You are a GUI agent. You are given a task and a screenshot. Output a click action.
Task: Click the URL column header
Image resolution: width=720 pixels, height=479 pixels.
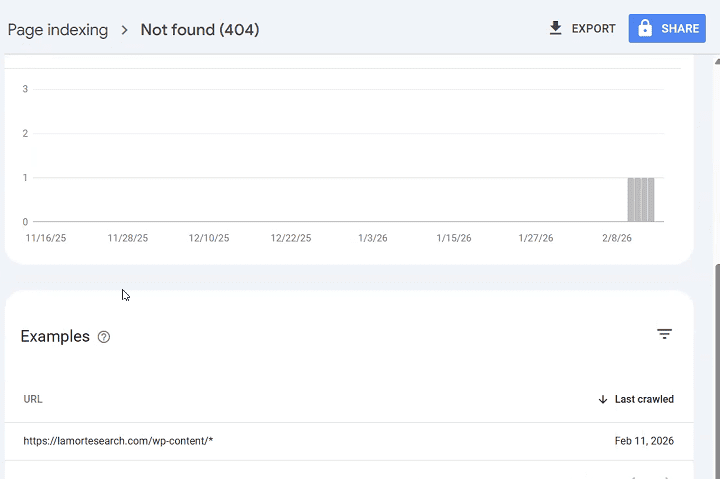pyautogui.click(x=33, y=399)
